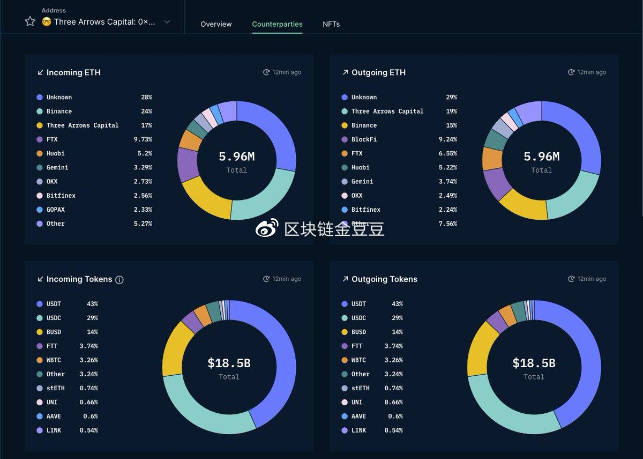Switch to the Overview tab
643x459 pixels.
(x=216, y=24)
